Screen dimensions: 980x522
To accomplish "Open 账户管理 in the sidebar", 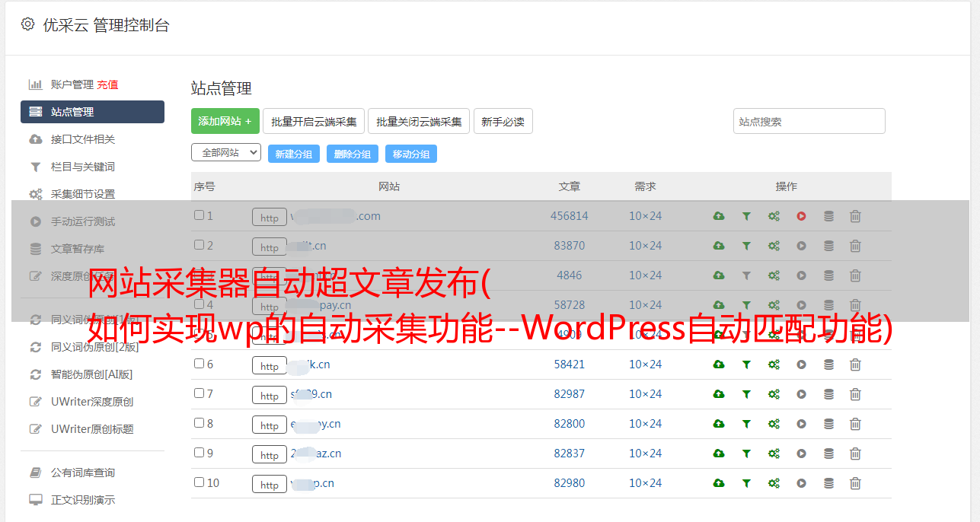I will (x=72, y=84).
